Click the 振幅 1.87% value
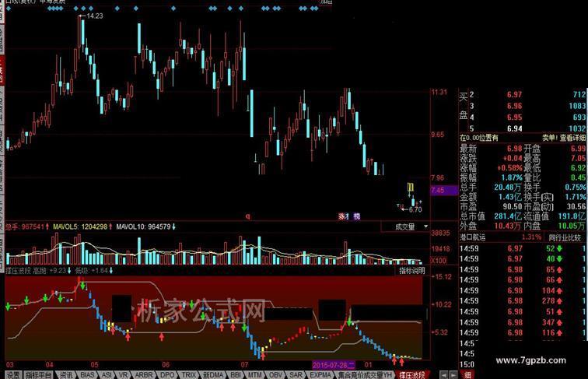Viewport: 588px width, 379px height. tap(512, 177)
